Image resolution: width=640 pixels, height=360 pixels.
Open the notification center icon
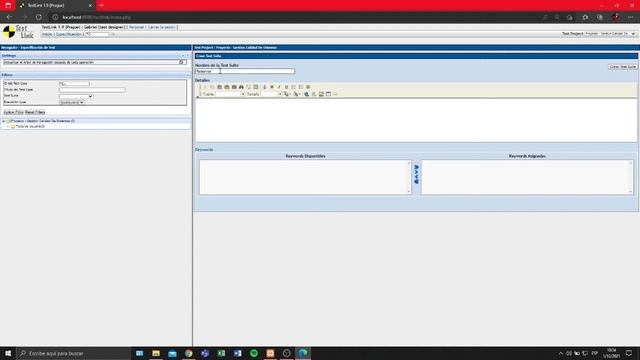(x=629, y=353)
